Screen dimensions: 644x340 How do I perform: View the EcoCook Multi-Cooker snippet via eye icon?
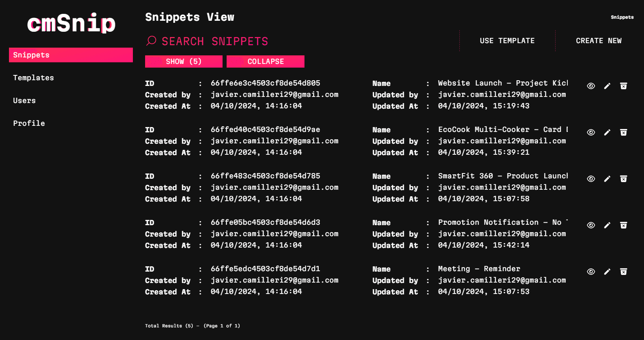click(591, 132)
